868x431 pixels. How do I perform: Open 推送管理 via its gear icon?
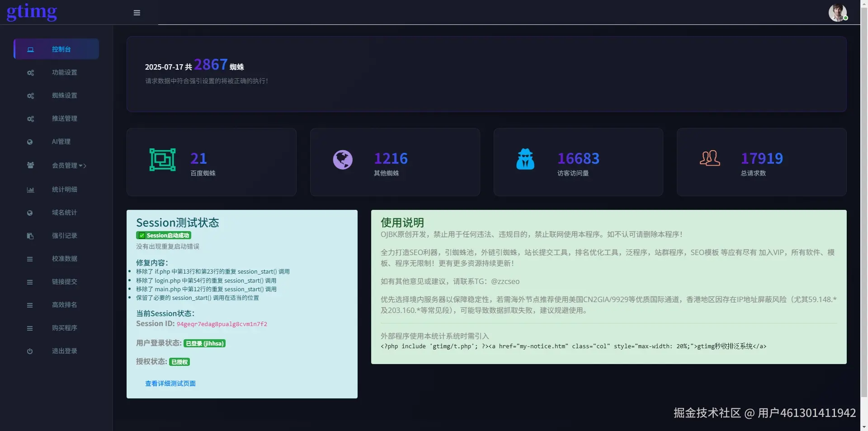[x=30, y=118]
